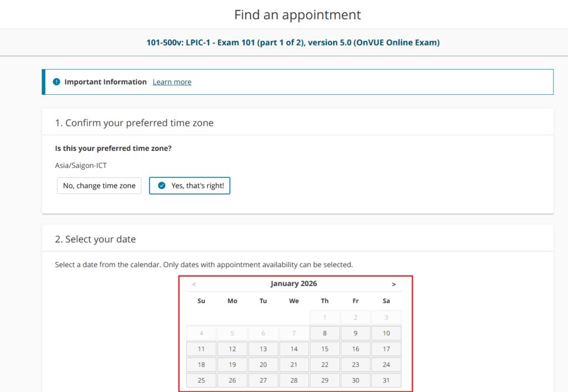This screenshot has width=568, height=392.
Task: Click No, change time zone button
Action: click(99, 186)
